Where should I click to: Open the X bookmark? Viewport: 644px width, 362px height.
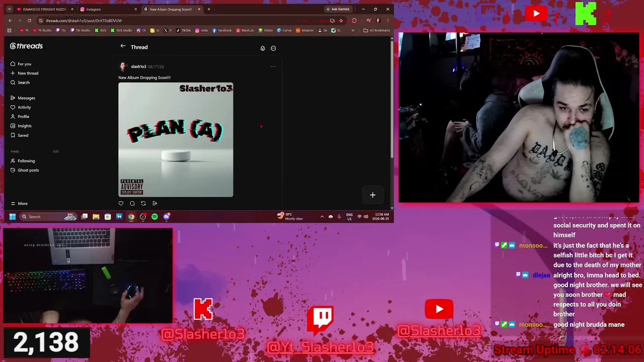[168, 30]
